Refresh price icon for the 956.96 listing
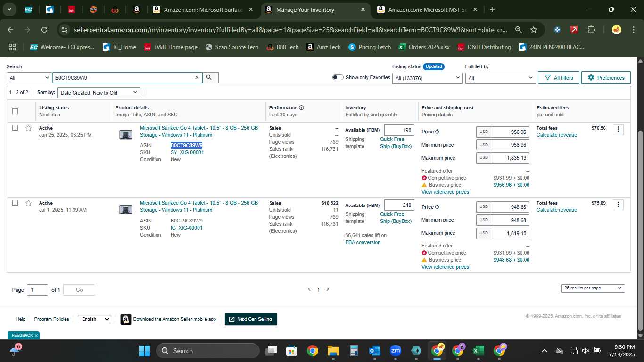This screenshot has height=362, width=644. coord(437,132)
